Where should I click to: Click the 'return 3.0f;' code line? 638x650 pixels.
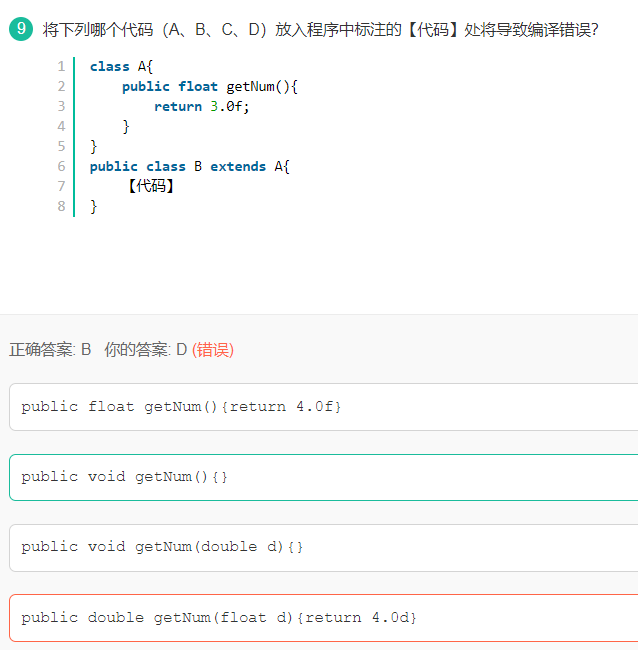(201, 107)
